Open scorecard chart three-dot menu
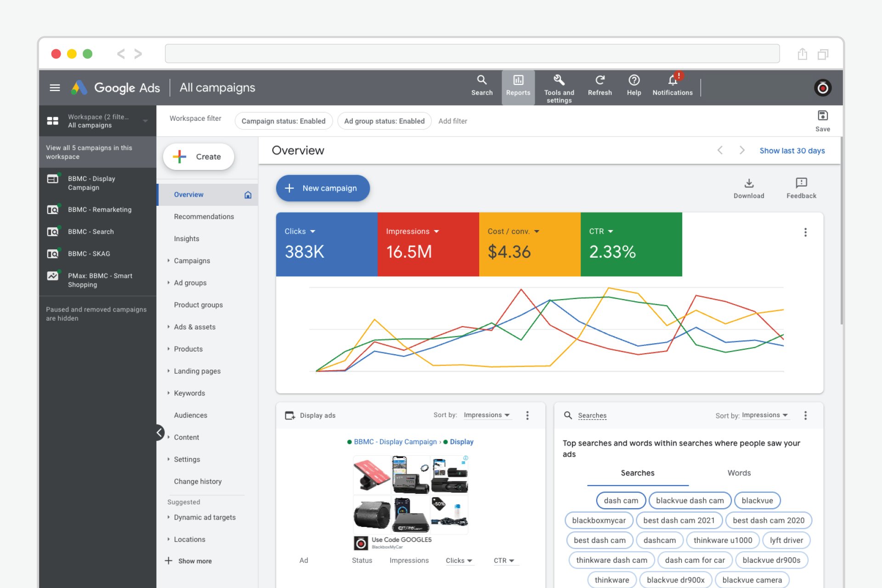 coord(805,232)
